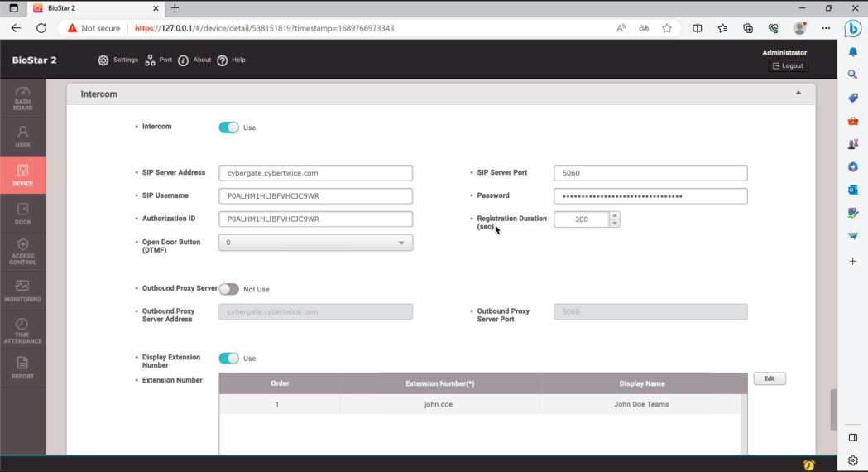868x472 pixels.
Task: Click the Not secure warning indicator
Action: coord(94,28)
